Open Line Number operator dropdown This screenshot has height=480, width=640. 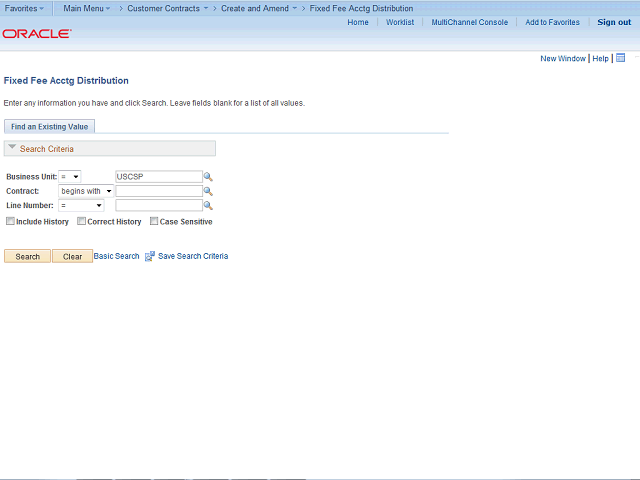[81, 205]
